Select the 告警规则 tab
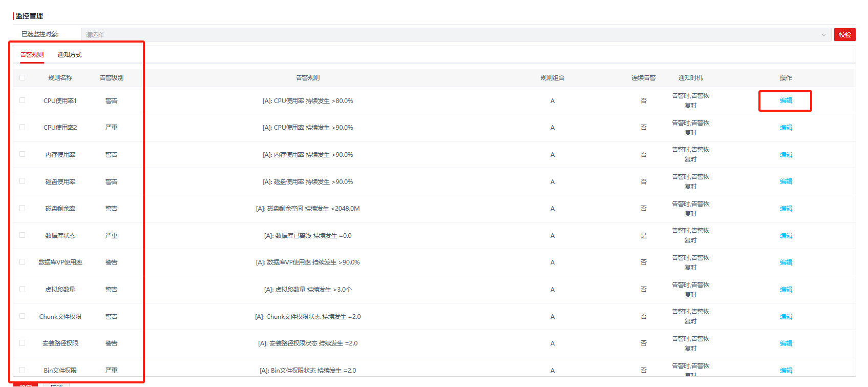Image resolution: width=868 pixels, height=387 pixels. pyautogui.click(x=32, y=55)
